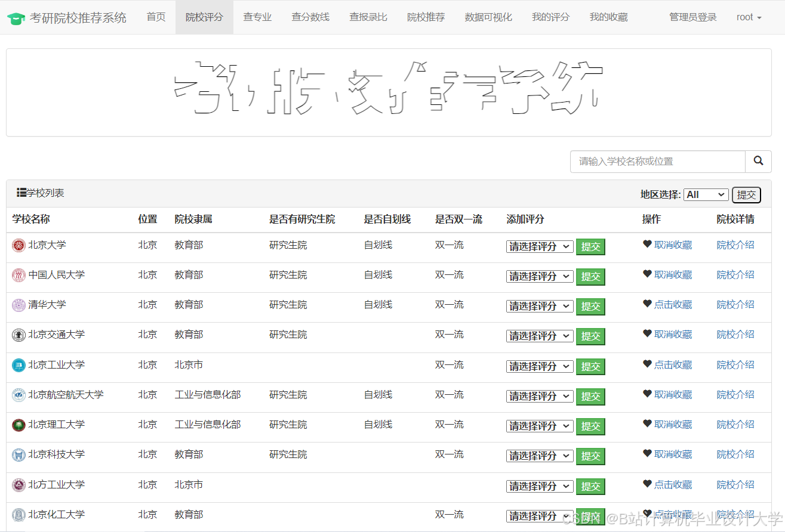The height and width of the screenshot is (532, 785).
Task: Click the 北京工业大学 school logo
Action: coord(19,365)
